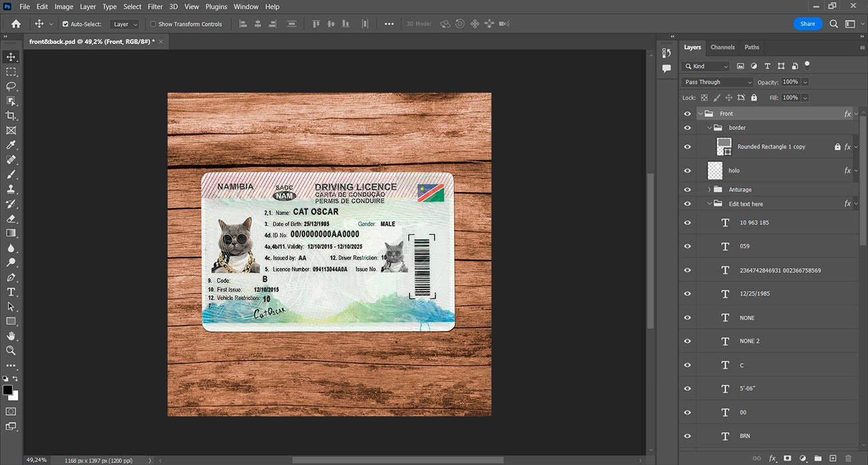The width and height of the screenshot is (868, 465).
Task: Activate the Brush tool
Action: (x=11, y=174)
